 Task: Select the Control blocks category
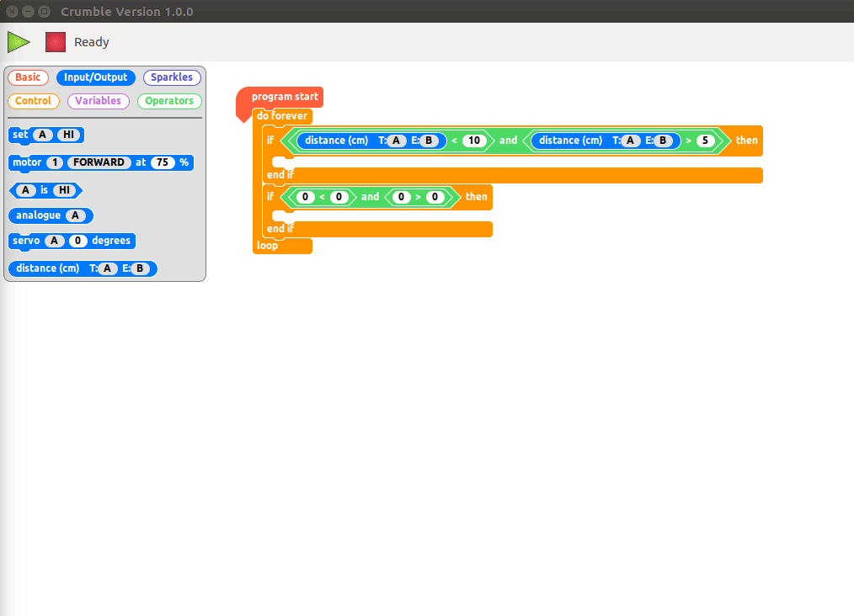click(x=33, y=101)
